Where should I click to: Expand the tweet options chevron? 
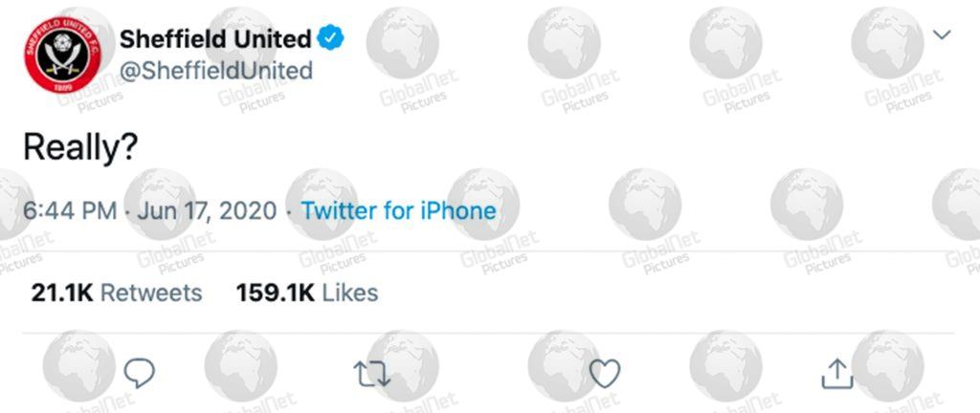coord(942,34)
